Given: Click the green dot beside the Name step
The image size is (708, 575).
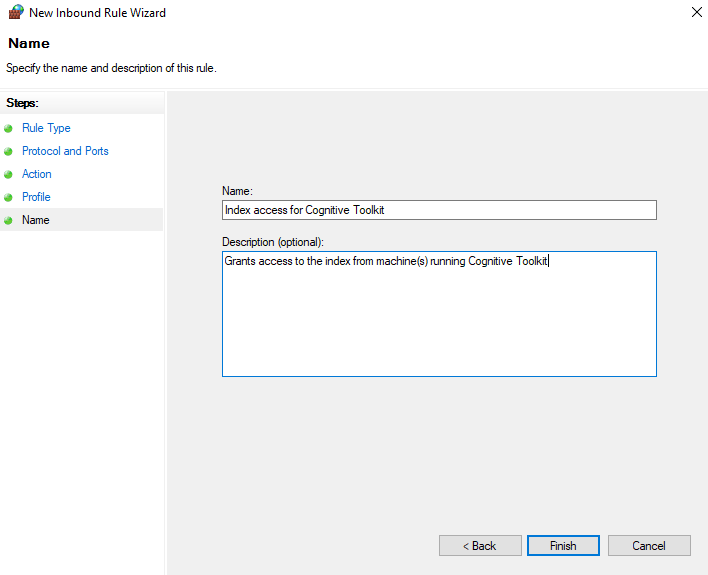Looking at the screenshot, I should pos(9,221).
